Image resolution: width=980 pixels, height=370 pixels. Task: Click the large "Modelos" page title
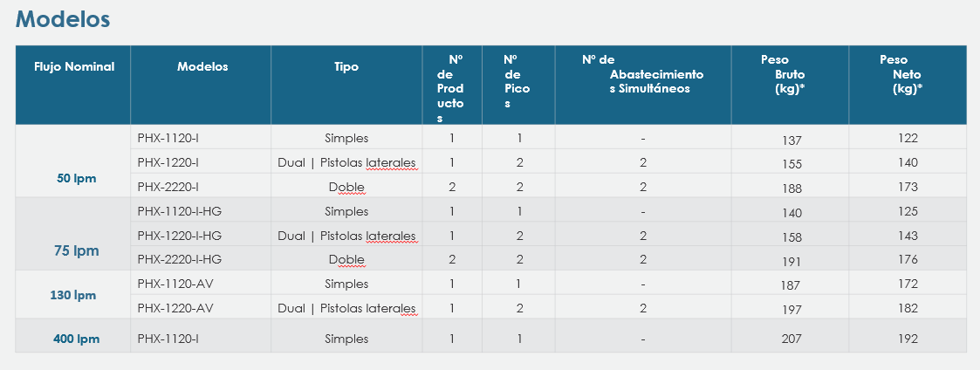tap(63, 19)
